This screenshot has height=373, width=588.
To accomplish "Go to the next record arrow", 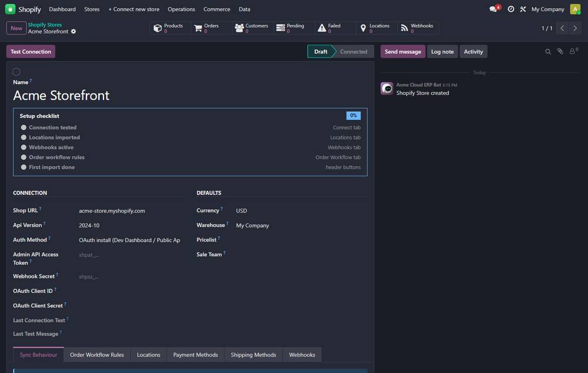I will coord(575,28).
